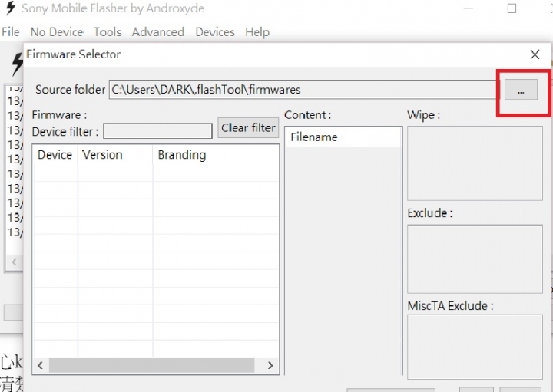Maximize the Sony Mobile Flasher window

coord(512,8)
